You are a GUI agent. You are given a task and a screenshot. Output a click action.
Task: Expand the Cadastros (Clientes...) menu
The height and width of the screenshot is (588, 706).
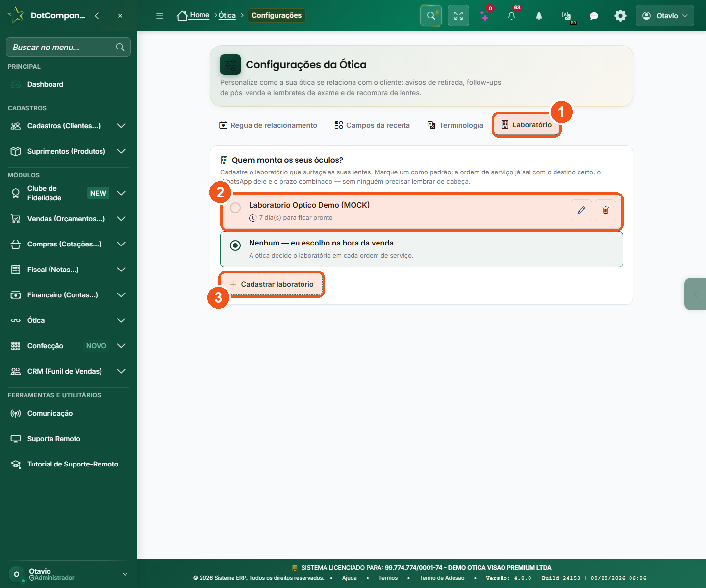point(69,126)
